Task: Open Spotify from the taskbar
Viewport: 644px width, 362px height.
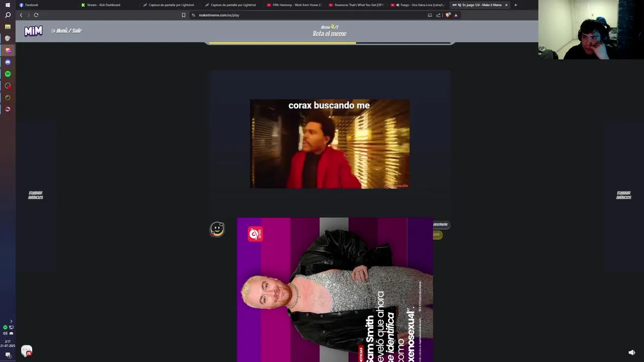Action: coord(8,74)
